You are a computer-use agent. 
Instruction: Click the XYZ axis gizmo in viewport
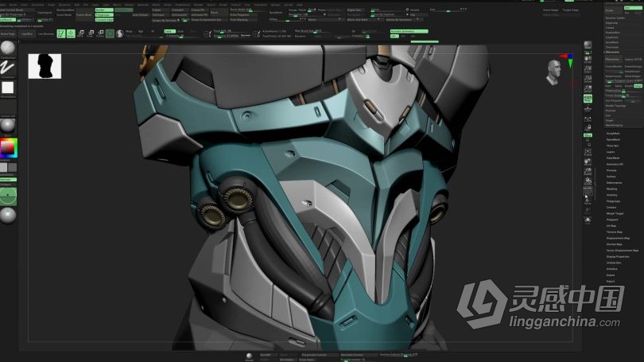pos(568,60)
